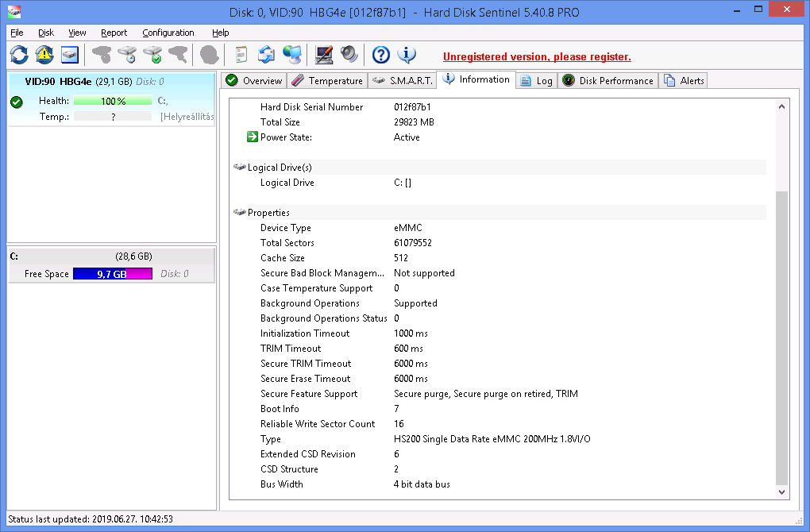The width and height of the screenshot is (810, 532).
Task: Switch to the Overview tab
Action: click(253, 80)
